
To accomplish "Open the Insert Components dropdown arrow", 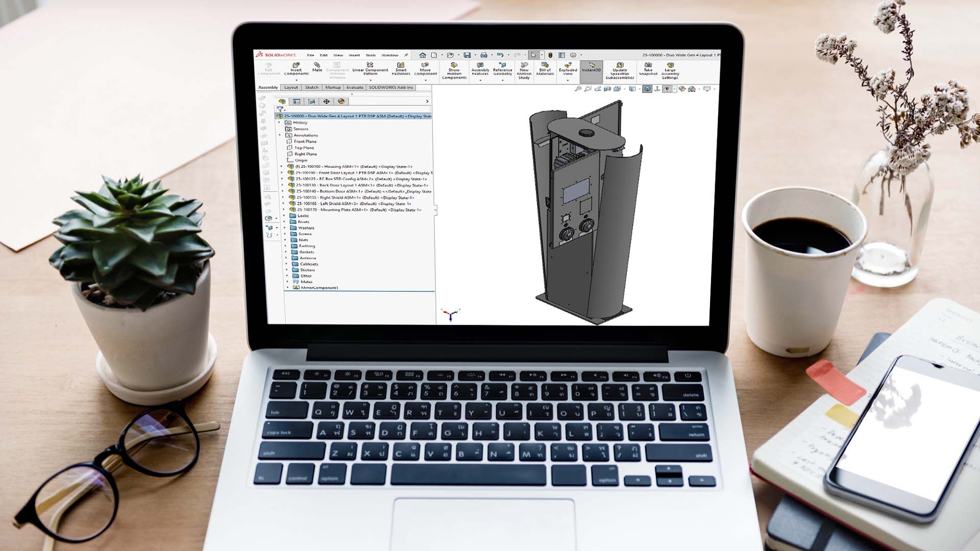I will click(x=296, y=80).
